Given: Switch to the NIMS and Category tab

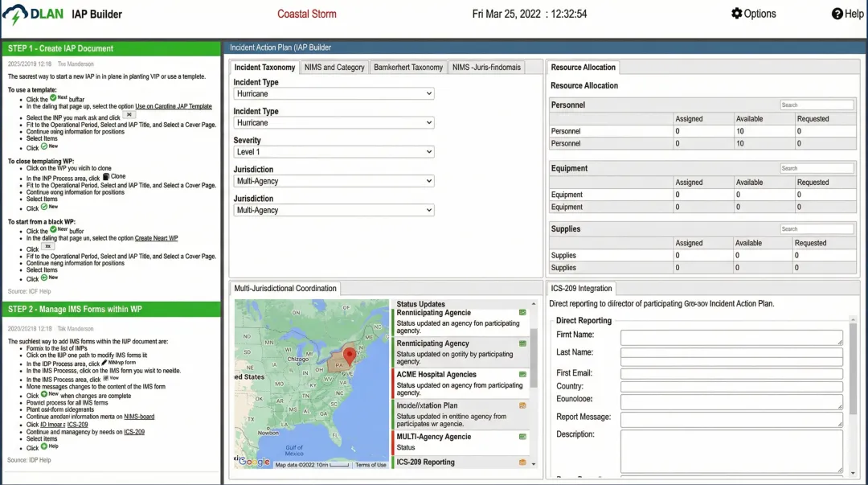Looking at the screenshot, I should click(x=334, y=68).
